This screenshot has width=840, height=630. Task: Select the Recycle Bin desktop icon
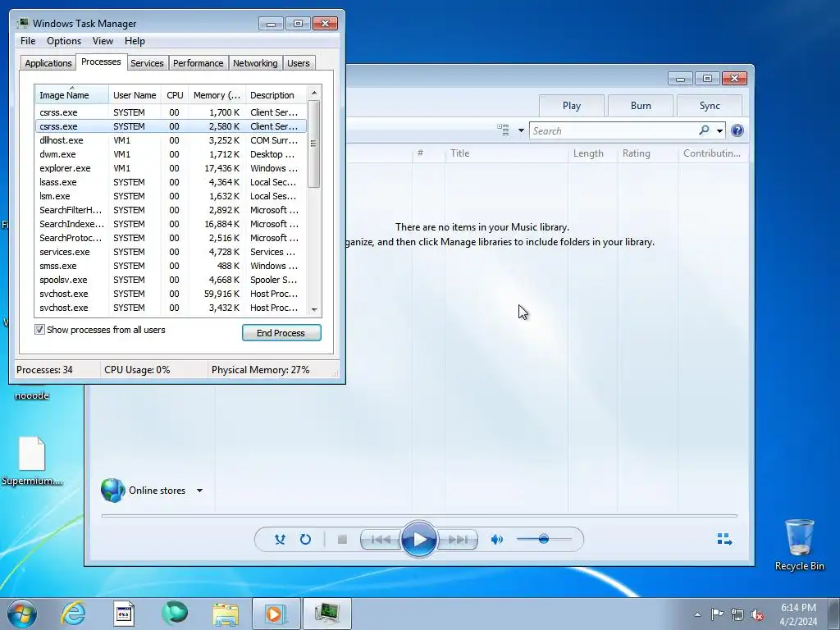point(799,545)
